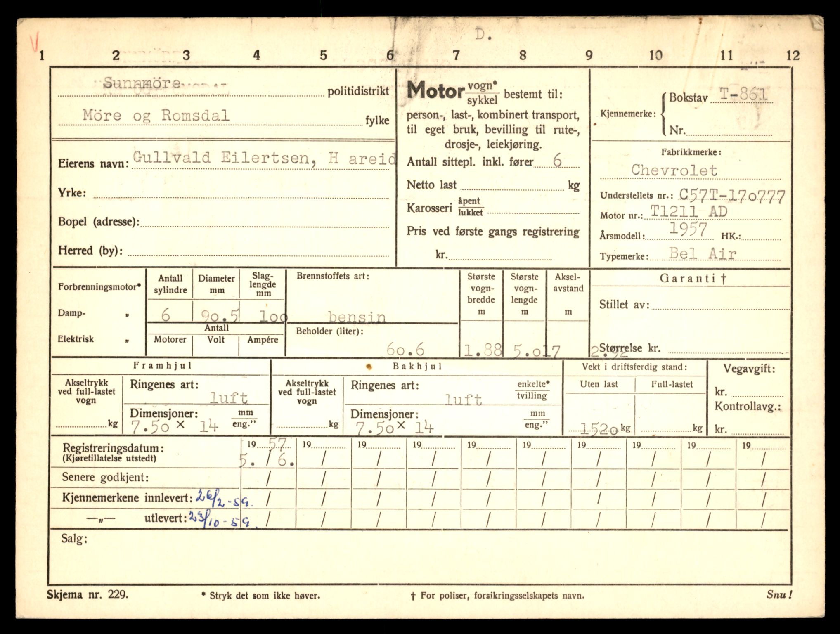Click the top ruler number '7'

[456, 55]
